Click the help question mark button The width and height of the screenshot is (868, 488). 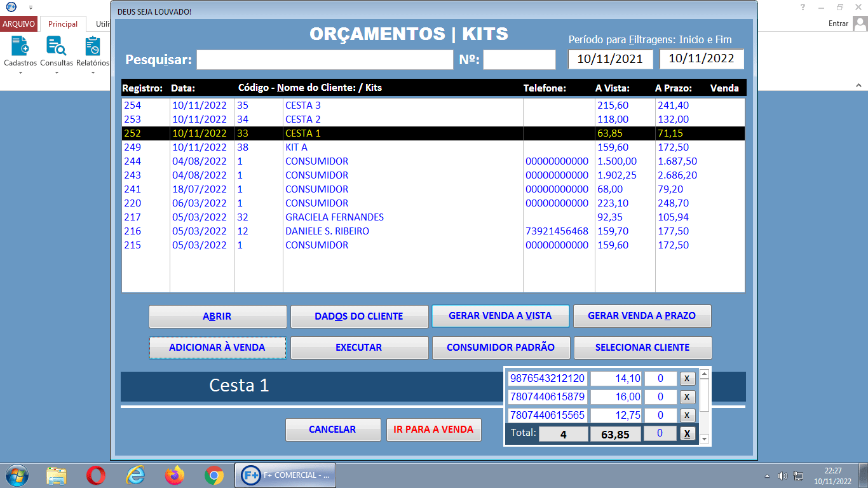(803, 7)
